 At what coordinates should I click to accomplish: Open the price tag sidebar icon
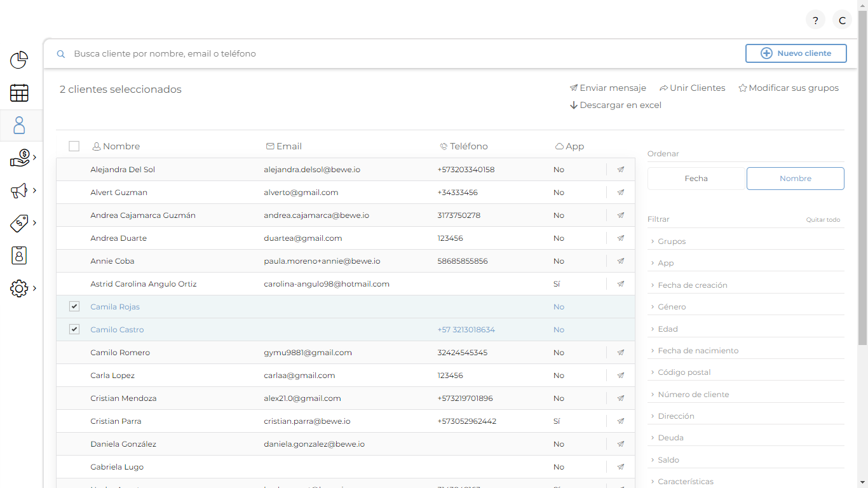(20, 223)
